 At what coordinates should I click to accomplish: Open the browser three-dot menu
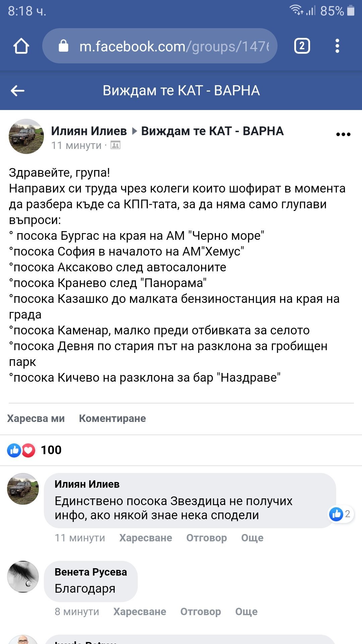coord(337,46)
